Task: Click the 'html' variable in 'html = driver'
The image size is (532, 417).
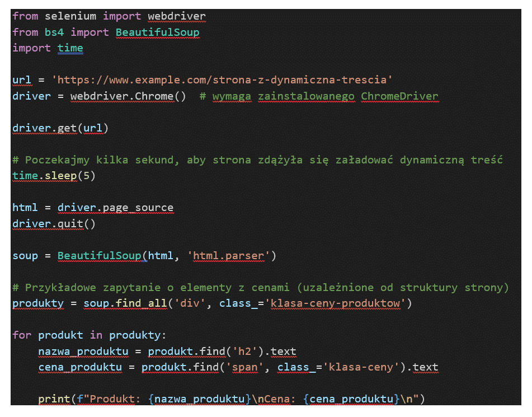Action: click(x=25, y=208)
